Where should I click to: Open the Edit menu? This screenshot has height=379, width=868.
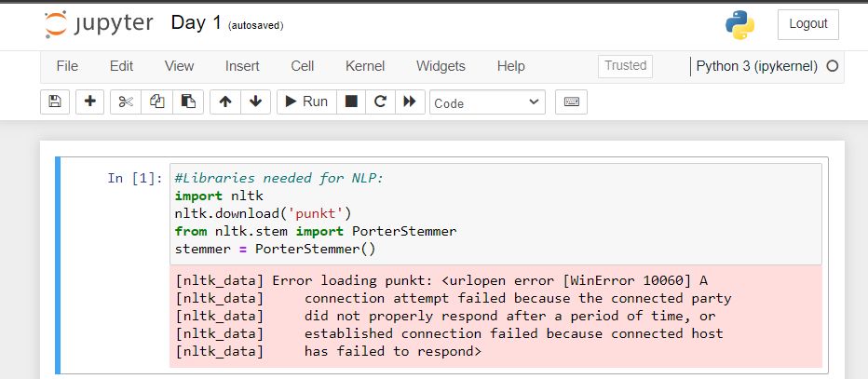pyautogui.click(x=121, y=66)
